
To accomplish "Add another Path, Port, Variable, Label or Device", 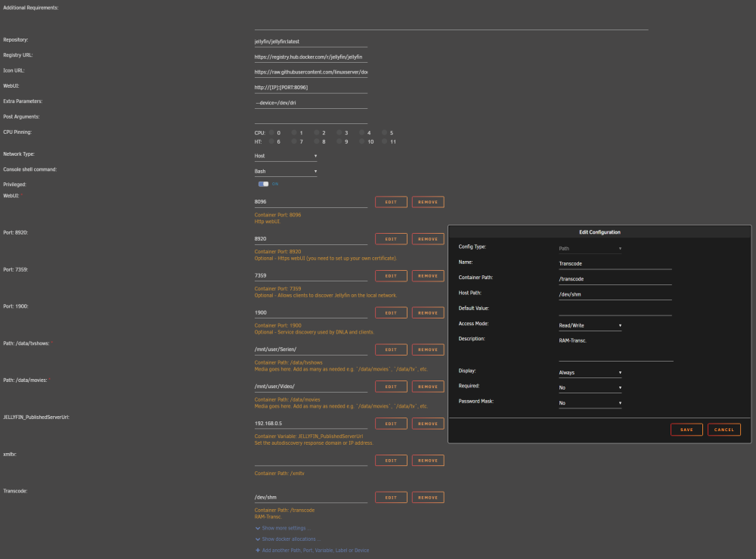I will coord(312,551).
